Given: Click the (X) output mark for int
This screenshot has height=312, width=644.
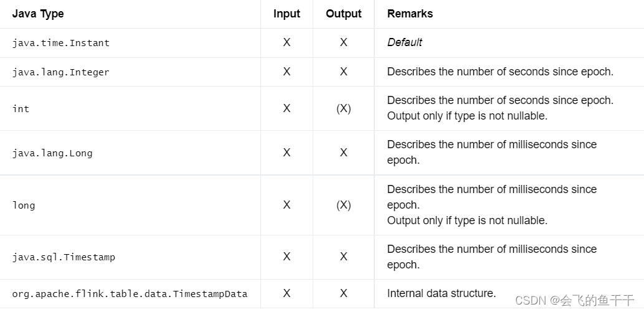Looking at the screenshot, I should coord(343,108).
